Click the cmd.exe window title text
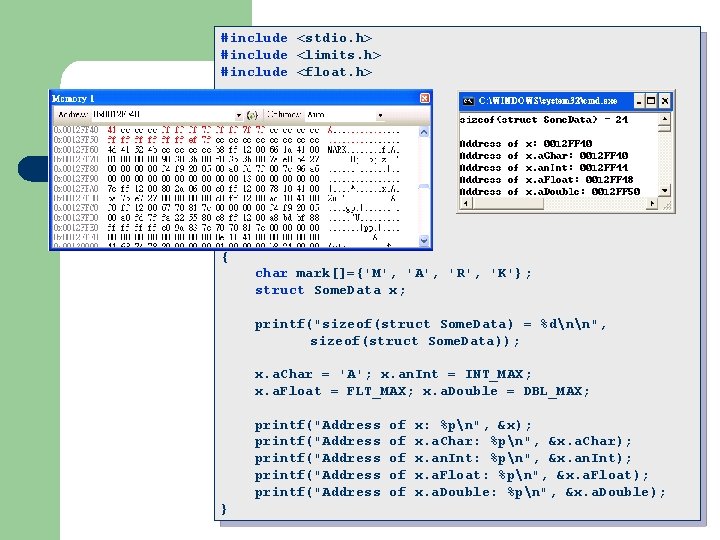720x540 pixels. click(x=548, y=101)
